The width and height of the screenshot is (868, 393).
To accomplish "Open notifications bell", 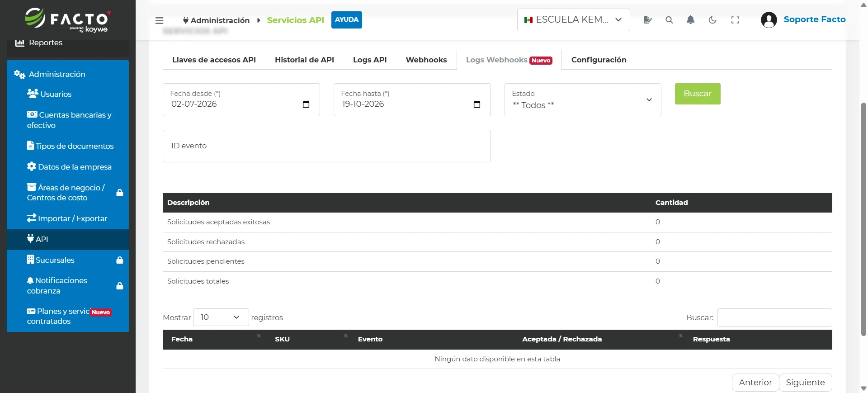I will coord(690,20).
